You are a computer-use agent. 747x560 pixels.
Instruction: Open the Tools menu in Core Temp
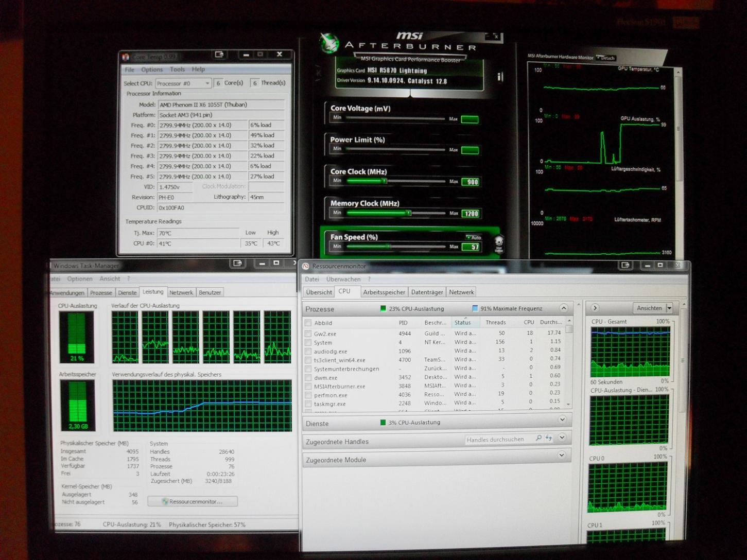tap(177, 69)
